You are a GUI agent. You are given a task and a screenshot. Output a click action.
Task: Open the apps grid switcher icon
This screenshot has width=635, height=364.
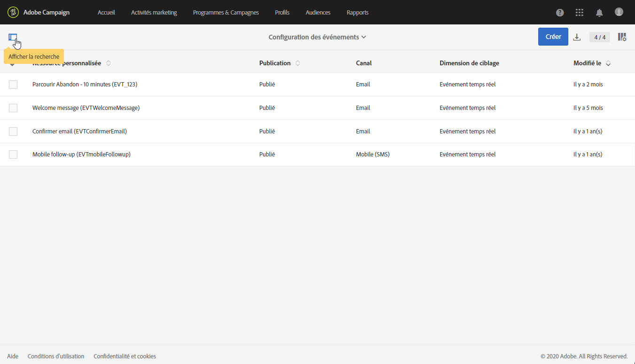(x=580, y=13)
